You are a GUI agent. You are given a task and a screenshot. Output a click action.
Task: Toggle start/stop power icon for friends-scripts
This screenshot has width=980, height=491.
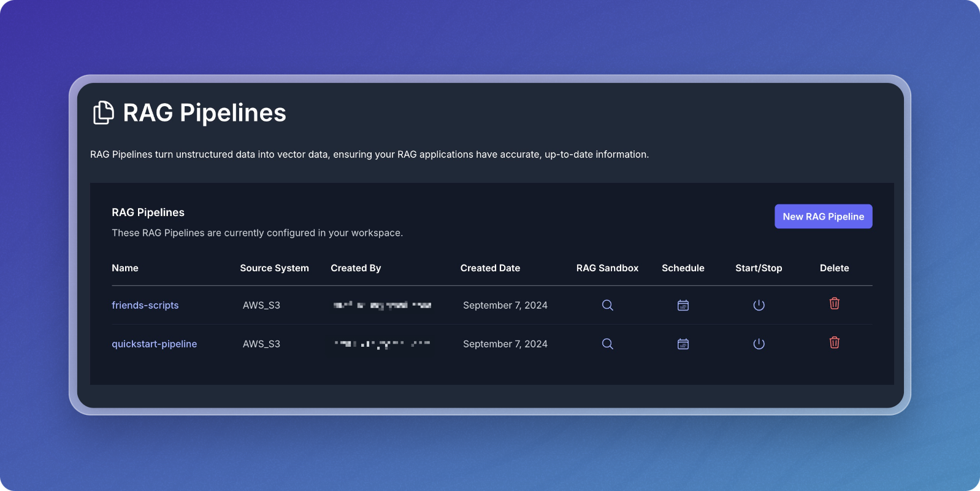click(759, 305)
